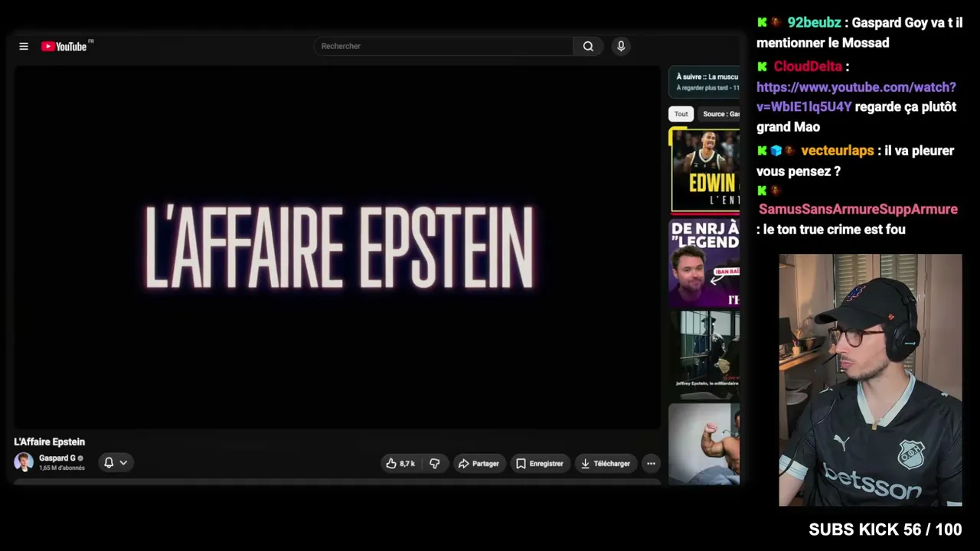Click the vecteurlaps username in chat
This screenshot has height=551, width=980.
(837, 151)
